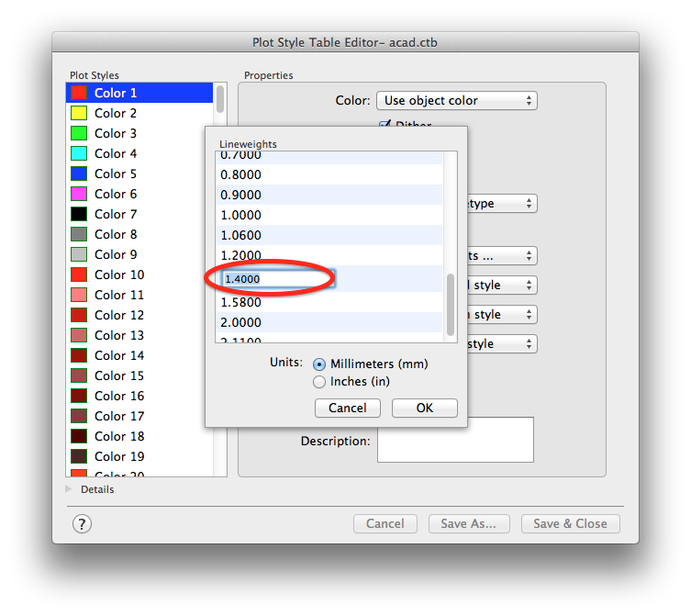Select the Color 15 plot style
The height and width of the screenshot is (616, 691).
coord(136,375)
